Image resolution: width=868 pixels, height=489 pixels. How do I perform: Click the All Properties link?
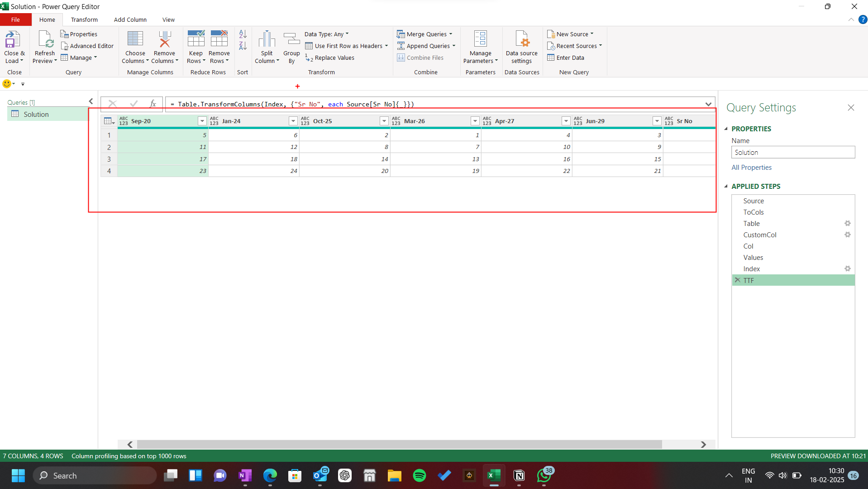coord(751,167)
